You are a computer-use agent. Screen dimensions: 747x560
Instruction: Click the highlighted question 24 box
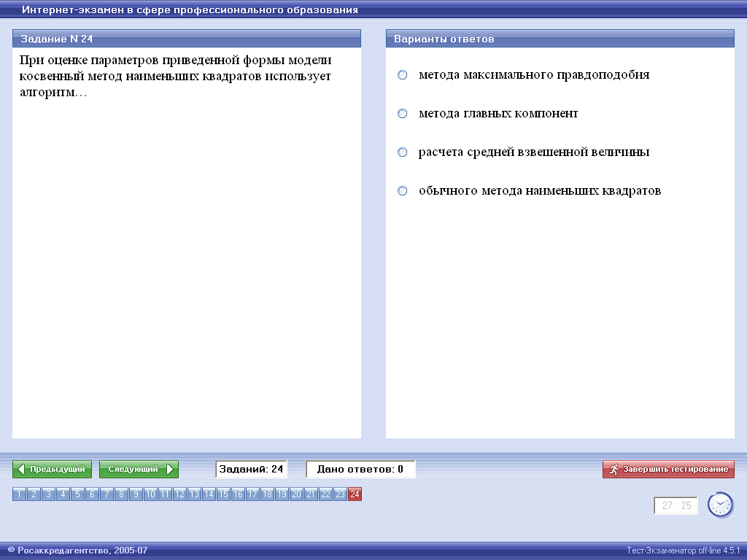coord(355,494)
